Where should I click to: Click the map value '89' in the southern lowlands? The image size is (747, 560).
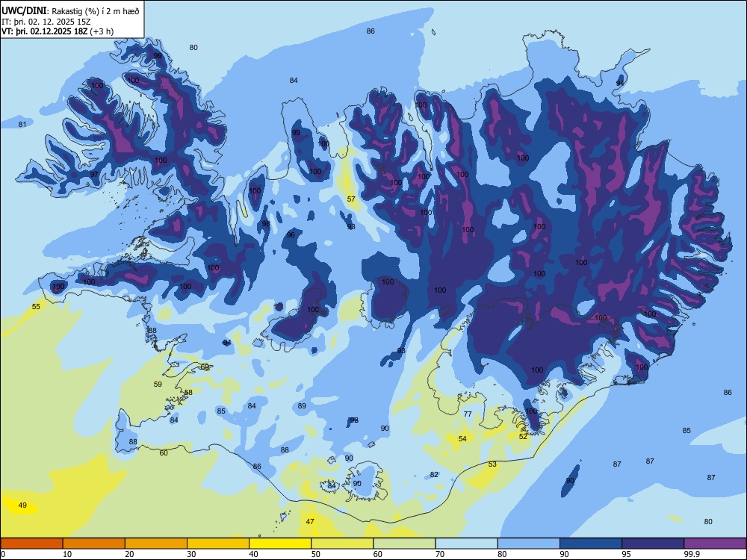(302, 406)
